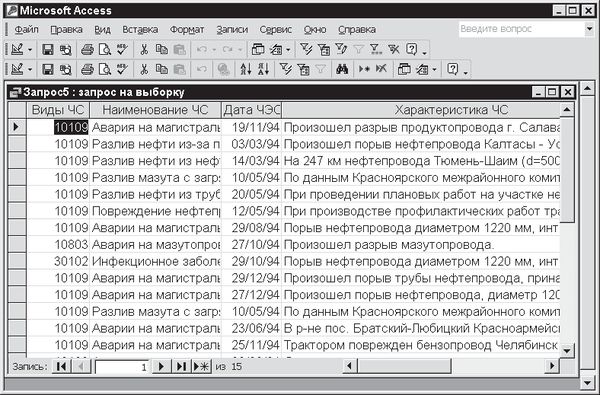The width and height of the screenshot is (600, 395).
Task: Click New Record icon in the lower toolbar
Action: tap(364, 69)
